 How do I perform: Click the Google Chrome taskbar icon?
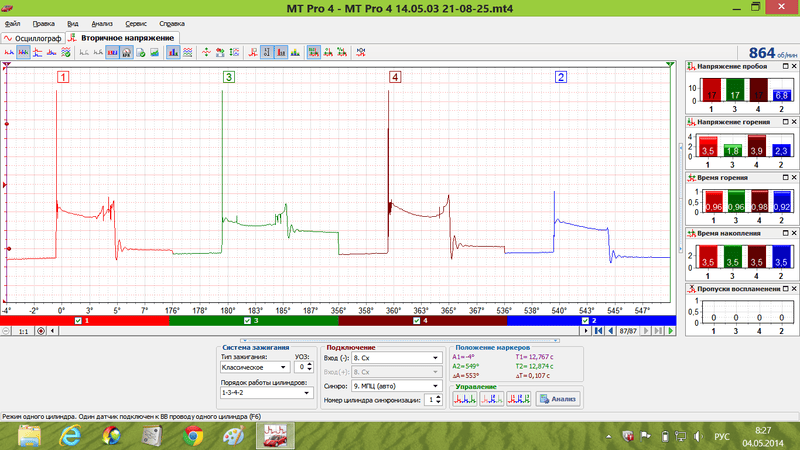tap(194, 436)
